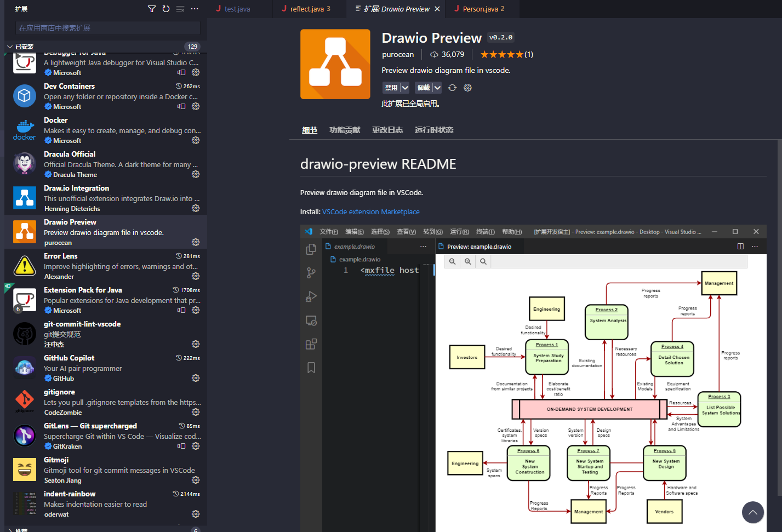
Task: Close the Drawio Preview extension tab
Action: [437, 9]
